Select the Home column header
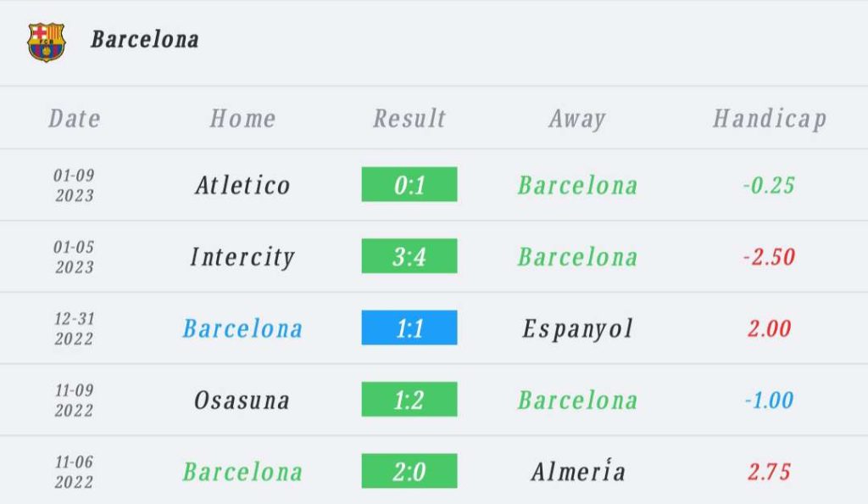This screenshot has height=504, width=868. click(242, 119)
